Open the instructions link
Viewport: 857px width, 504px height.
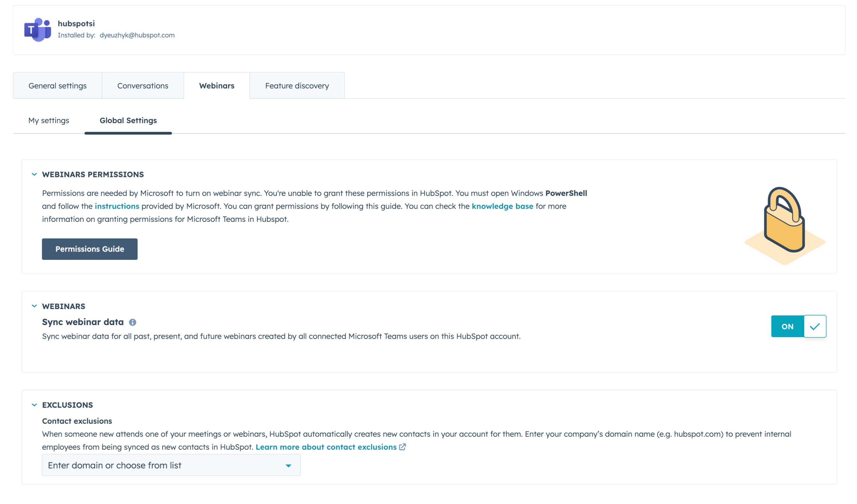pos(117,206)
